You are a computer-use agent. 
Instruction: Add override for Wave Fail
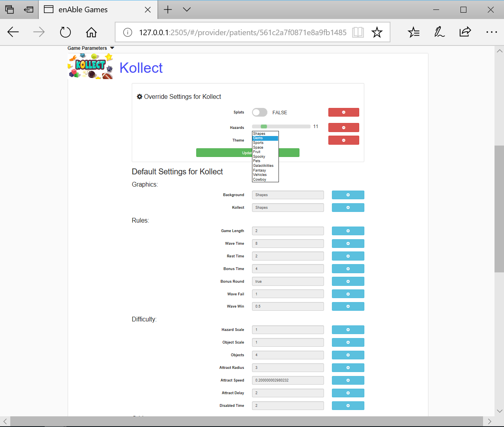pyautogui.click(x=348, y=294)
